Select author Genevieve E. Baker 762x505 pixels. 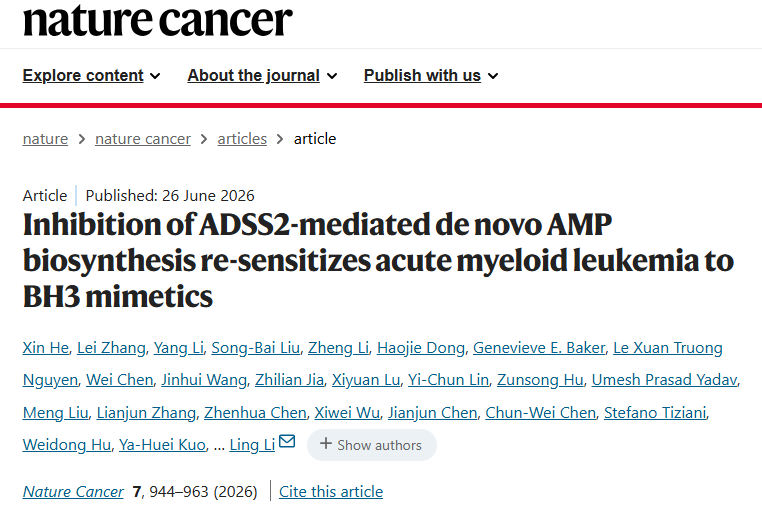click(x=539, y=348)
